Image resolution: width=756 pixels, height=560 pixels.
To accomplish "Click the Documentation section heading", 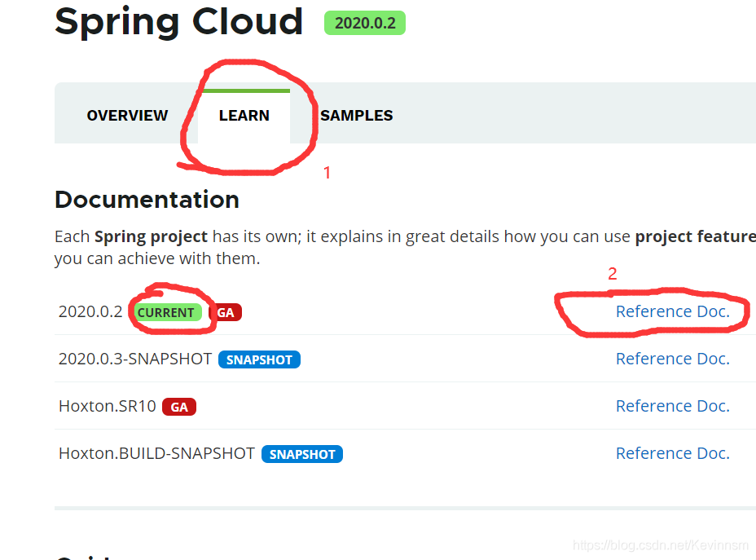I will 147,200.
